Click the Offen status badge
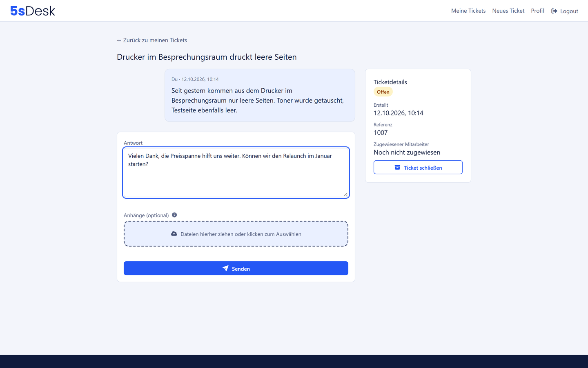588x368 pixels. click(383, 92)
